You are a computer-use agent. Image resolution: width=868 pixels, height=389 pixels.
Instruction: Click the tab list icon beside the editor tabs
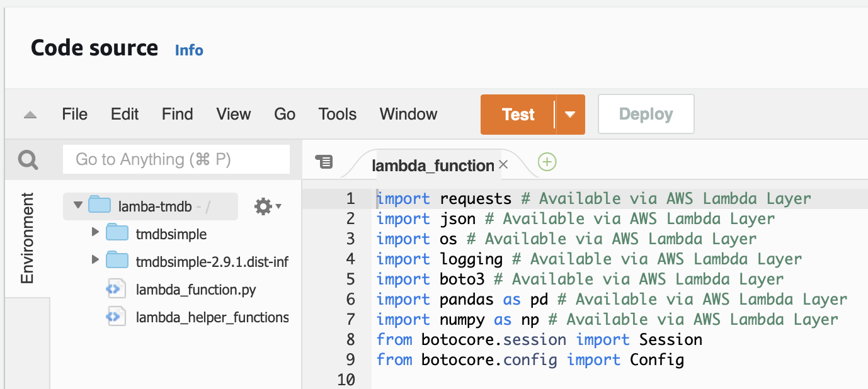[324, 161]
